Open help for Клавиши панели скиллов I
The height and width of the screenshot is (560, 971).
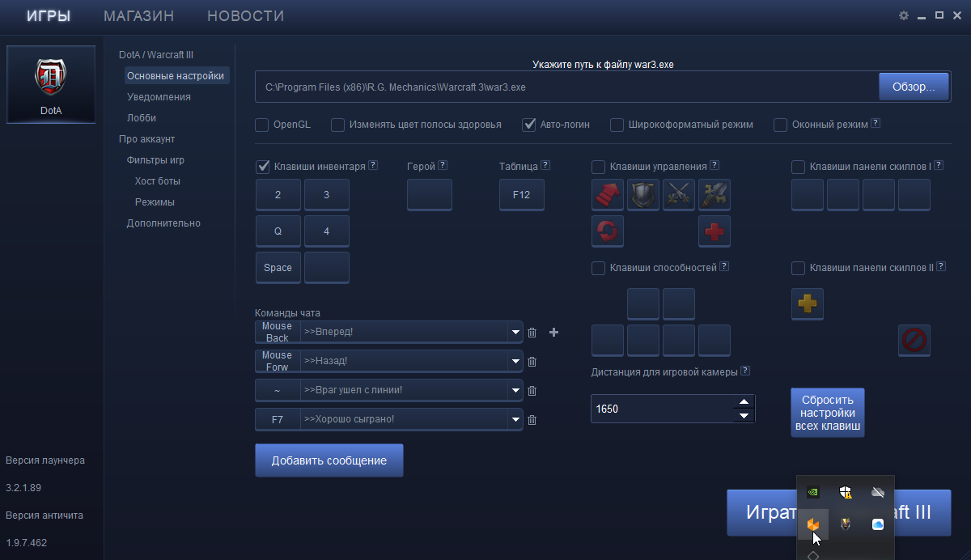939,165
